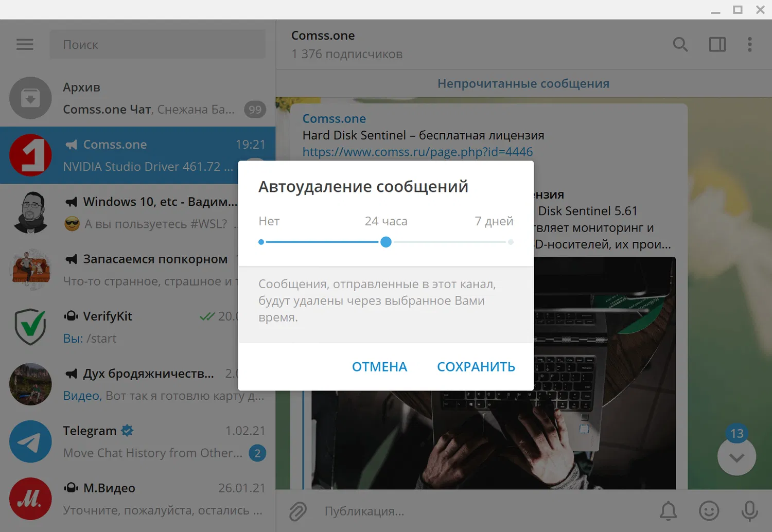Click the 24 часа label above slider
772x532 pixels.
pos(386,221)
